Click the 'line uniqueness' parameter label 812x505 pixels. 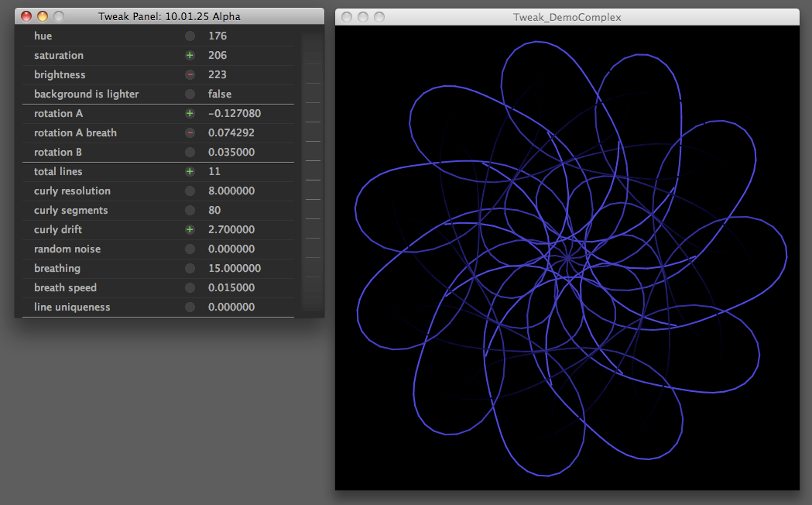coord(72,307)
